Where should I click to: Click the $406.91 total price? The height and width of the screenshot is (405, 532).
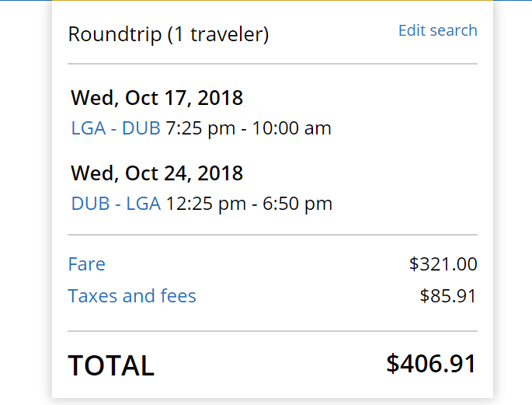(x=431, y=363)
